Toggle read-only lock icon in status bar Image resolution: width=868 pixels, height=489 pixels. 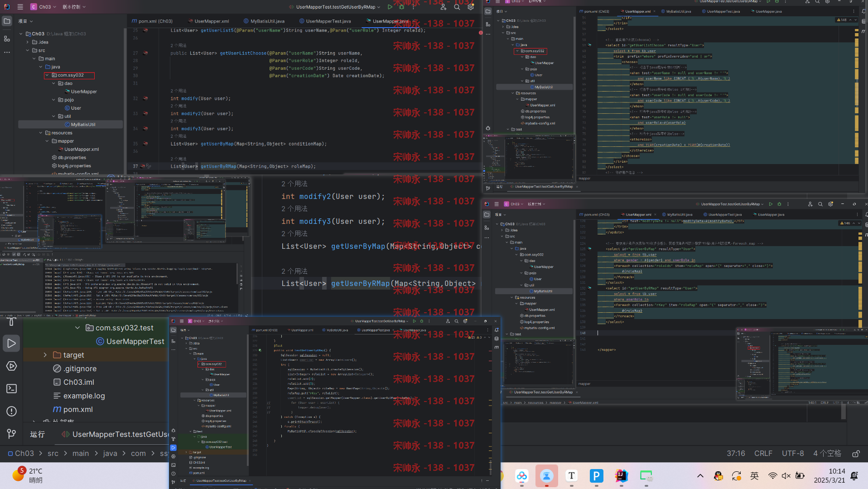(x=856, y=454)
